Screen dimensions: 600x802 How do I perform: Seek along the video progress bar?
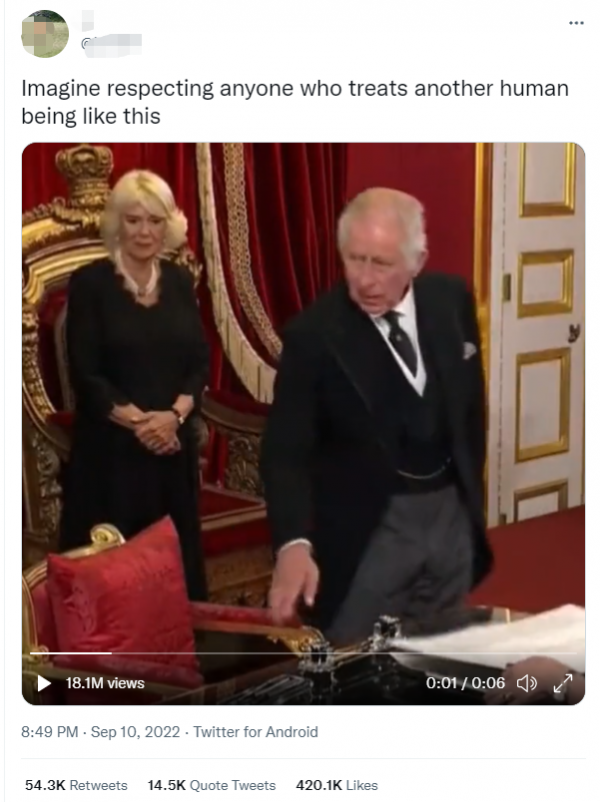tap(303, 653)
